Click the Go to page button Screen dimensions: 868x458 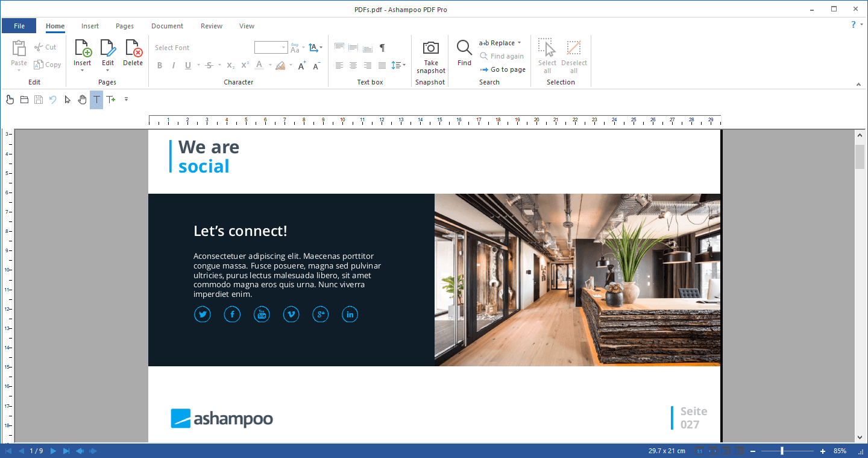(x=503, y=69)
